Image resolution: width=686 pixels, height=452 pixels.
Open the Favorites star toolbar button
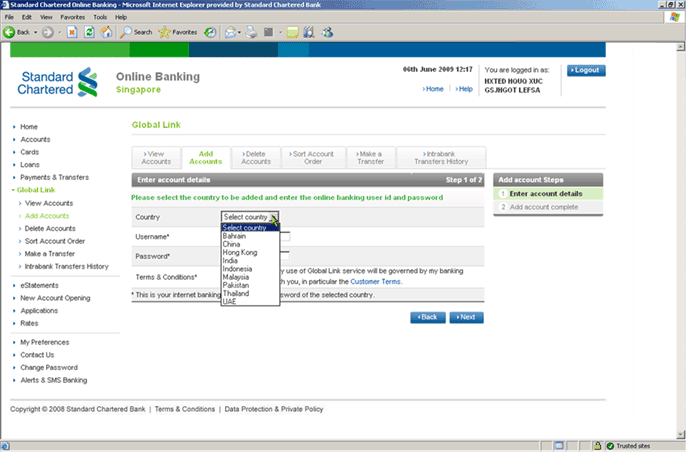pyautogui.click(x=178, y=32)
